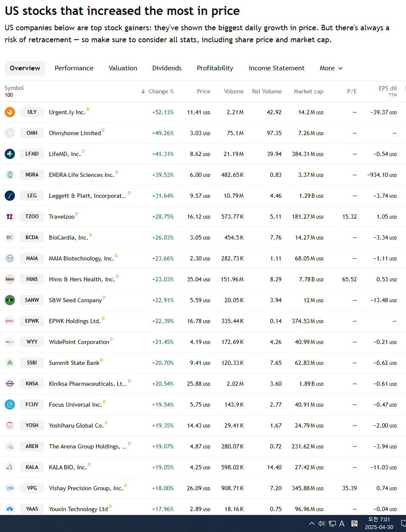The height and width of the screenshot is (532, 406).
Task: Click the −934.10 USD EPS value
Action: [x=382, y=175]
